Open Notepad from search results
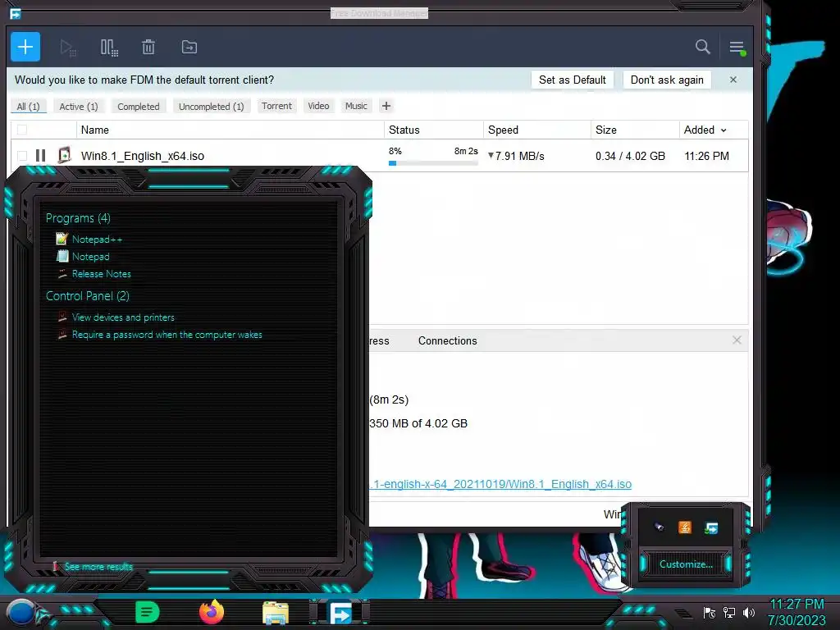Viewport: 840px width, 630px height. [90, 257]
